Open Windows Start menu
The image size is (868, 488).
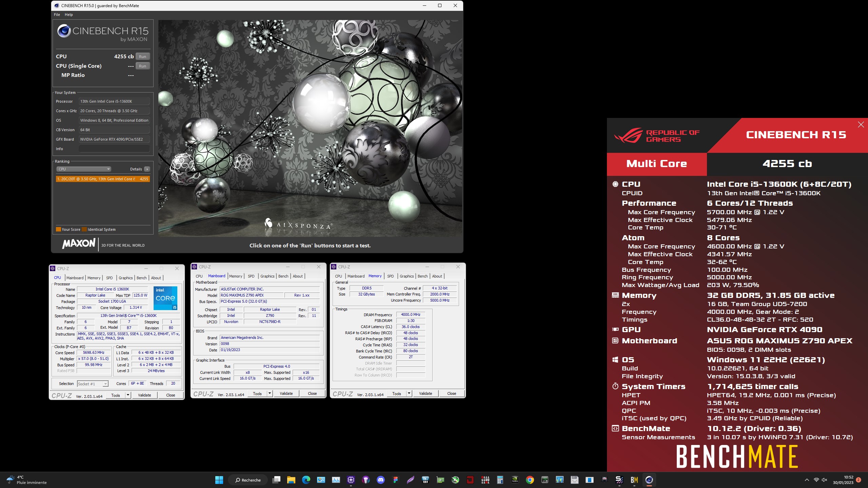(219, 480)
